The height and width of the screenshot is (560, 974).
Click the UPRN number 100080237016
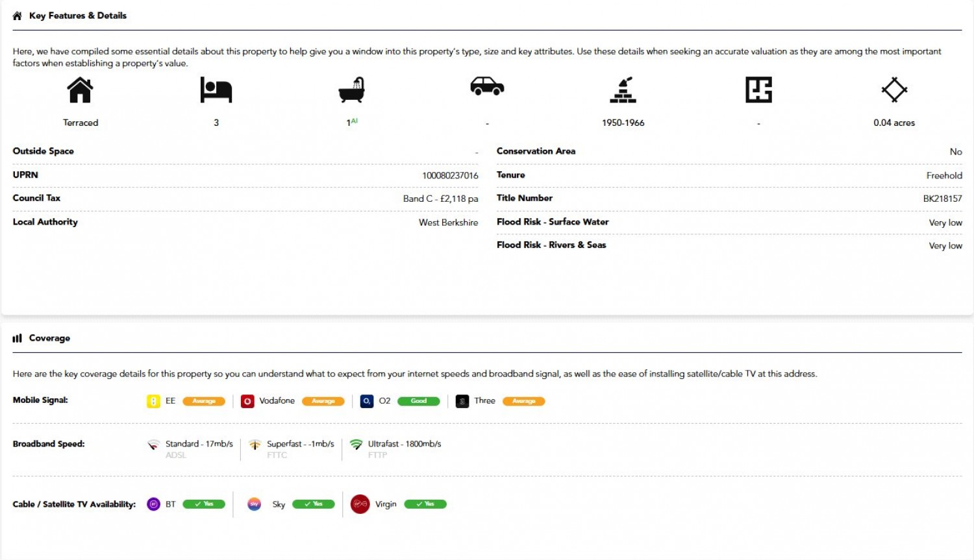(x=450, y=176)
